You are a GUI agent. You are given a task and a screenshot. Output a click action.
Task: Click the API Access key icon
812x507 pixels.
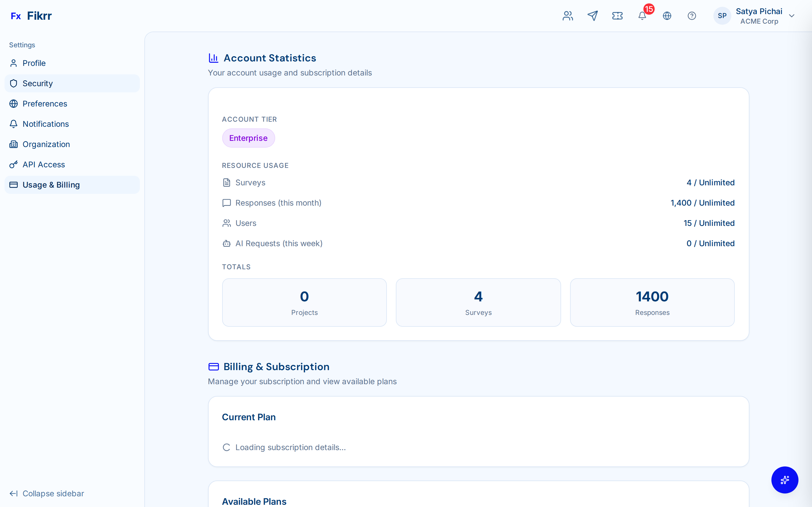[14, 164]
